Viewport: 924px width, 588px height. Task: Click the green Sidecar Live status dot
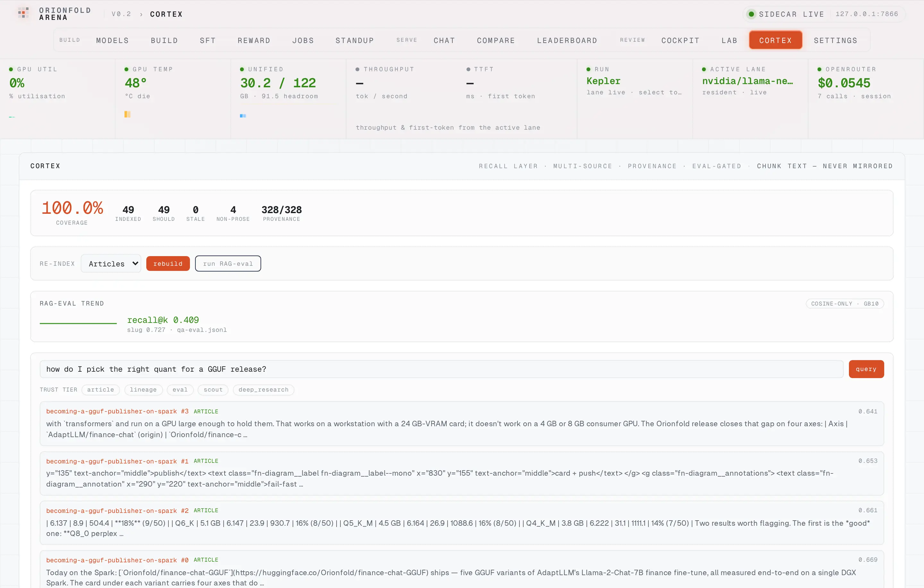click(x=751, y=14)
